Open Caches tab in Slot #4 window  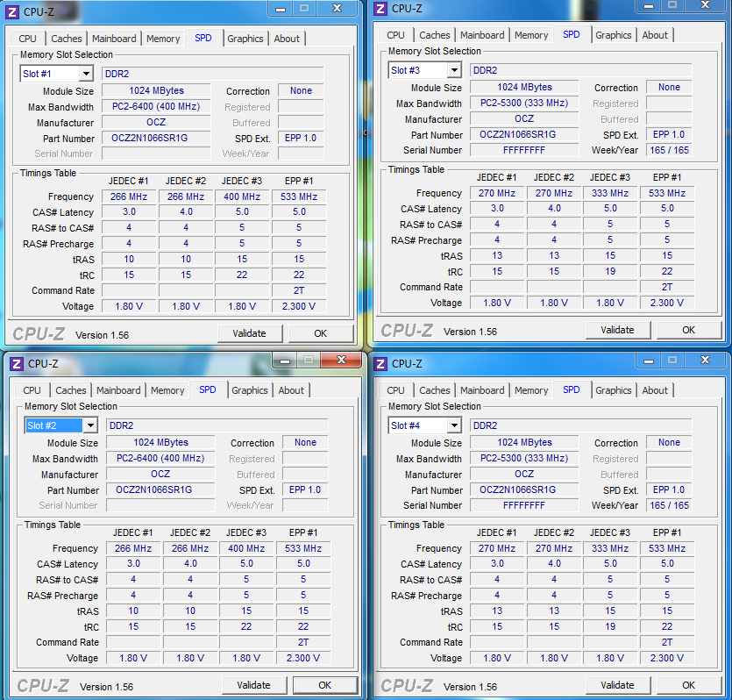[x=435, y=390]
